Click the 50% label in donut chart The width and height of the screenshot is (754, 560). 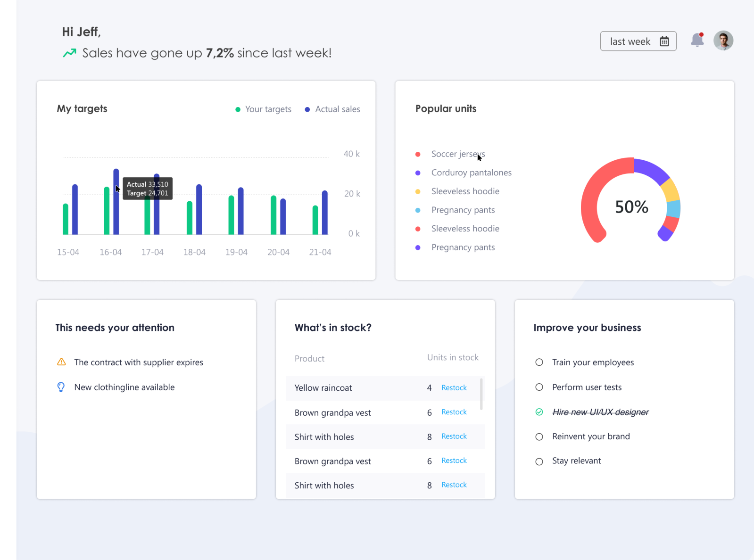[632, 207]
